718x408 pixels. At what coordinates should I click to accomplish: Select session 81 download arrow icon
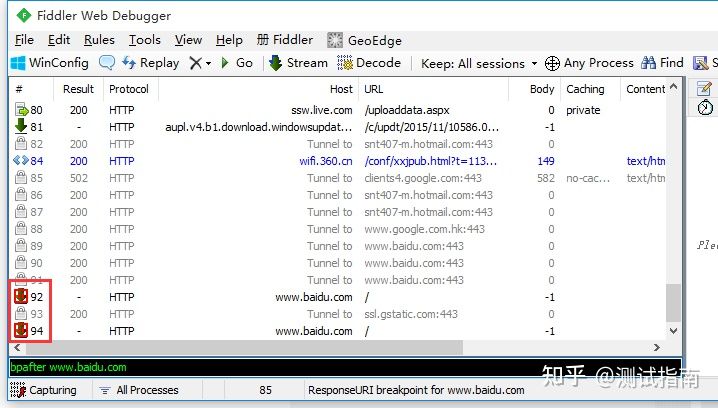point(21,126)
